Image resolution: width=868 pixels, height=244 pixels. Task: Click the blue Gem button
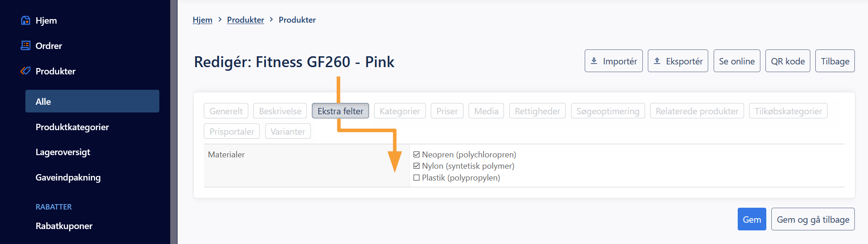pos(752,219)
